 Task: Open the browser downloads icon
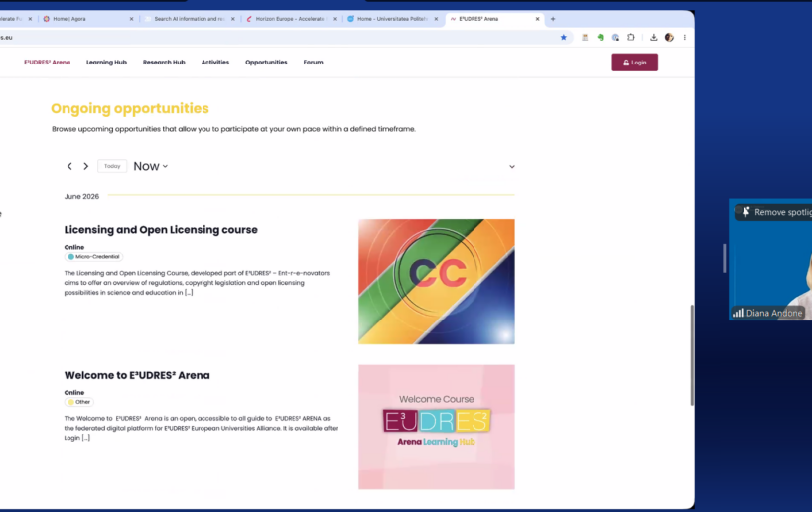click(x=653, y=38)
